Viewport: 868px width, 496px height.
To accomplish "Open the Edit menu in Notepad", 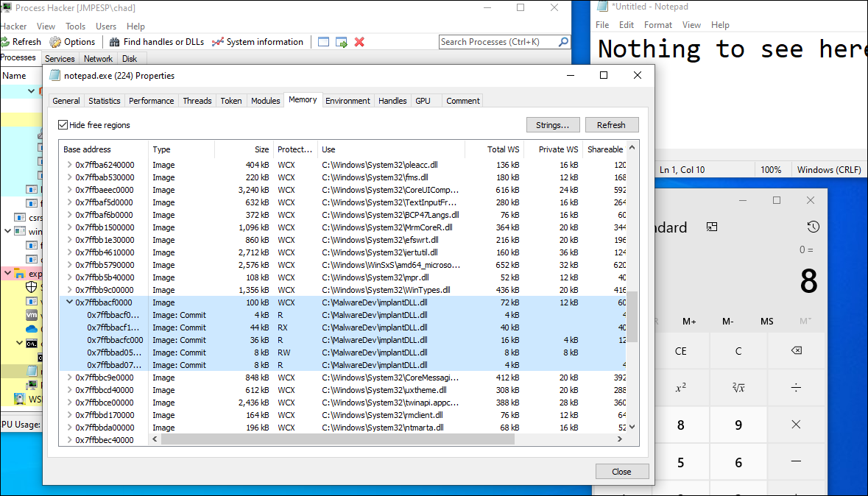I will coord(627,25).
